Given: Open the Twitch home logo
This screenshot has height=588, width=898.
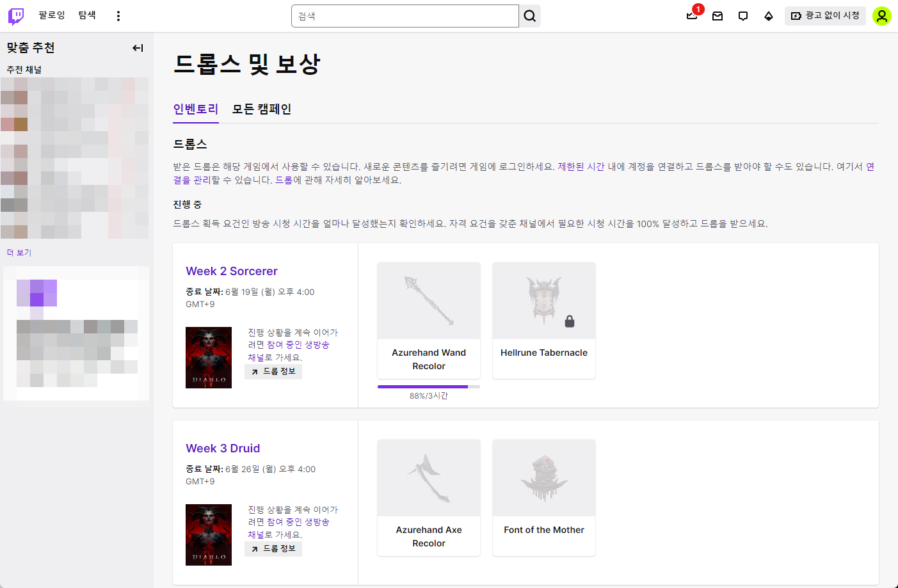Looking at the screenshot, I should pyautogui.click(x=16, y=16).
